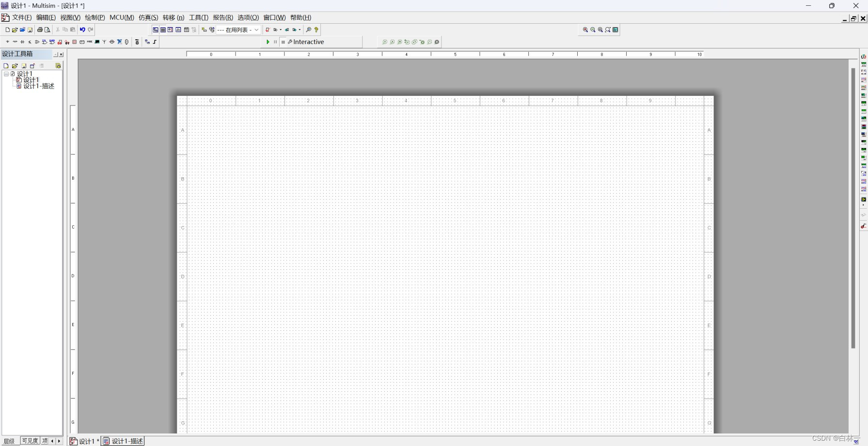
Task: Close the design toolbox panel
Action: pyautogui.click(x=61, y=54)
